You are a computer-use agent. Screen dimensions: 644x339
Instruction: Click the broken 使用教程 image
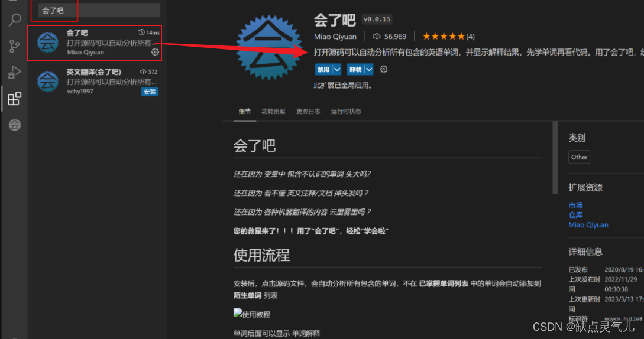click(x=252, y=314)
